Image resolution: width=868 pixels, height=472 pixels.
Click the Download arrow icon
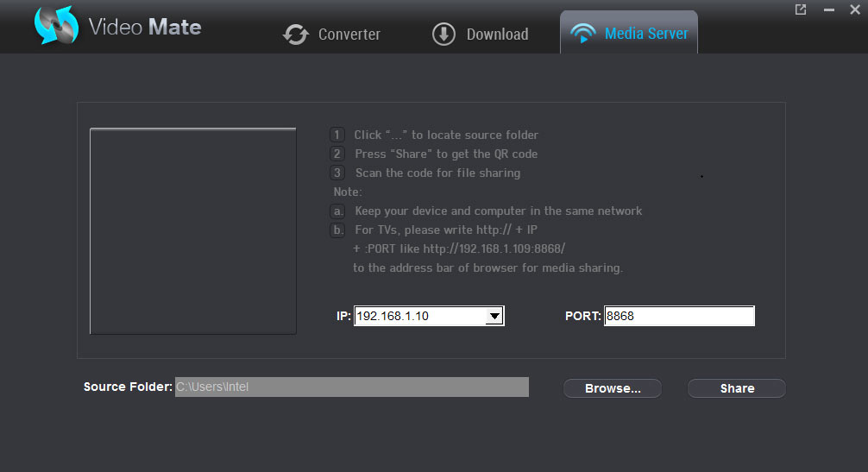coord(443,35)
